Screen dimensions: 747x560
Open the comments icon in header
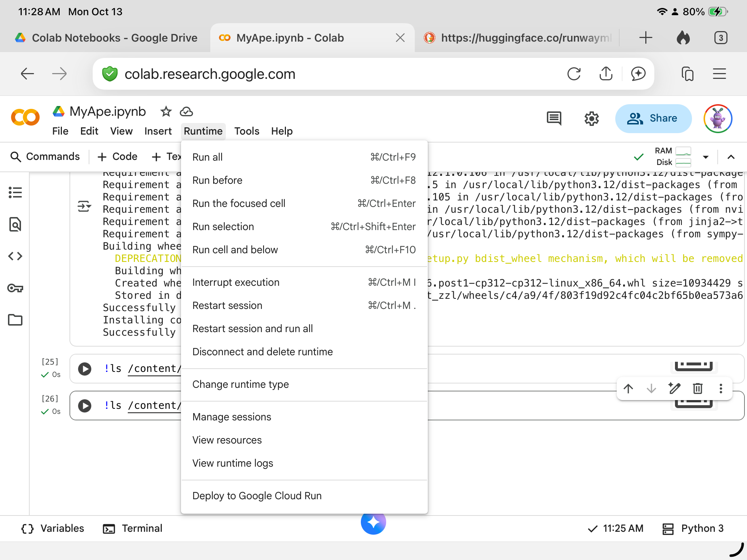554,118
